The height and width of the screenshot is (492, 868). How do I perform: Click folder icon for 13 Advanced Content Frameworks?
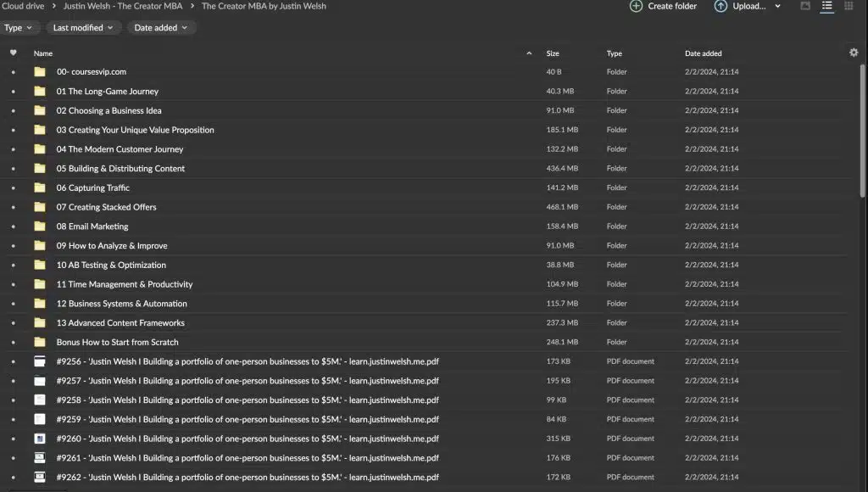point(40,322)
